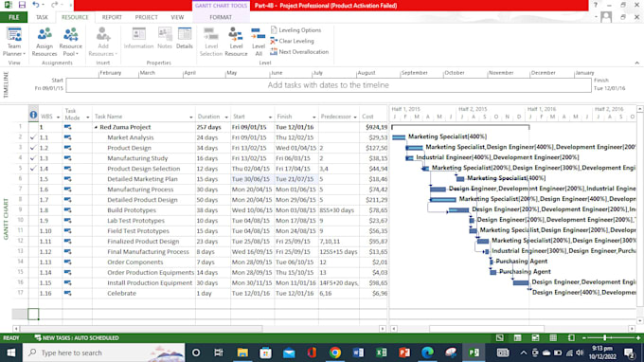The image size is (644, 362).
Task: Open Microsoft Edge from taskbar
Action: coord(427,353)
